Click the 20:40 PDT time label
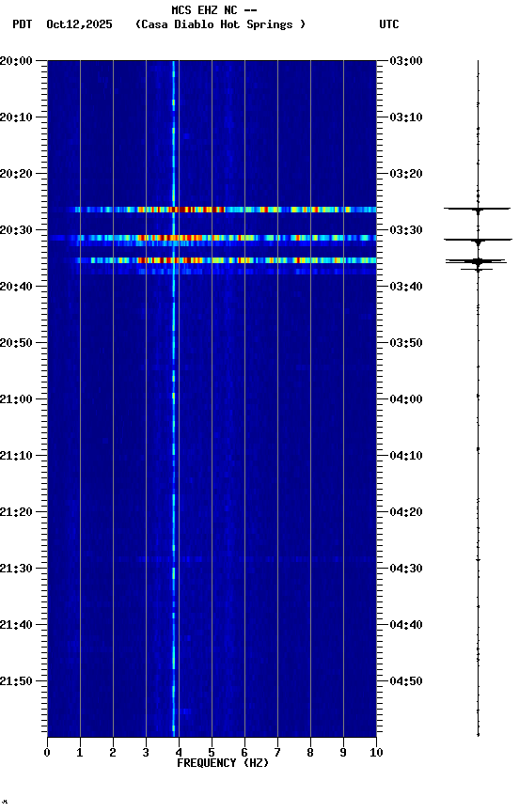This screenshot has width=519, height=812. pyautogui.click(x=16, y=287)
